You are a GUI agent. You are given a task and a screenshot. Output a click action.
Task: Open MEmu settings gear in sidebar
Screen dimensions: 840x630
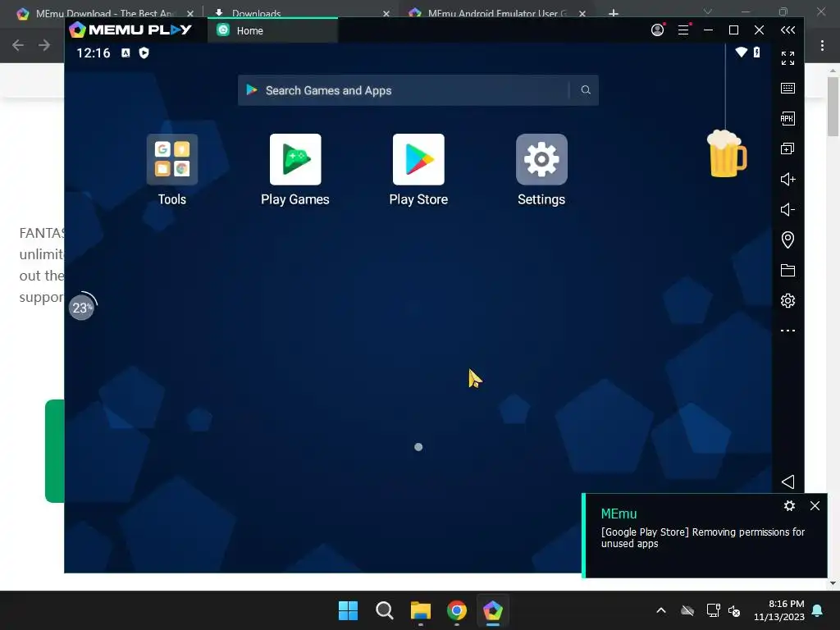click(x=787, y=300)
